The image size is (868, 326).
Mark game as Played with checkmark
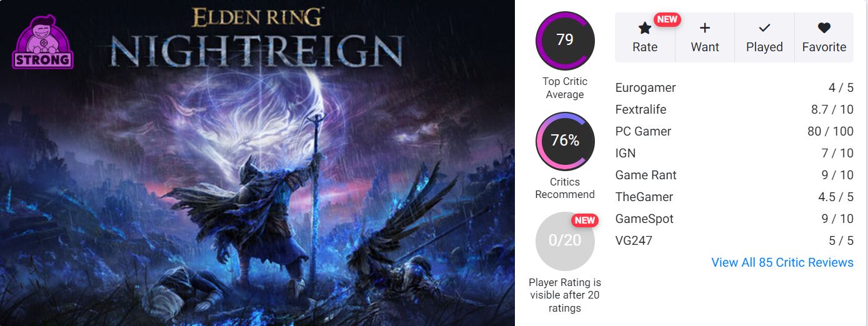coord(764,37)
